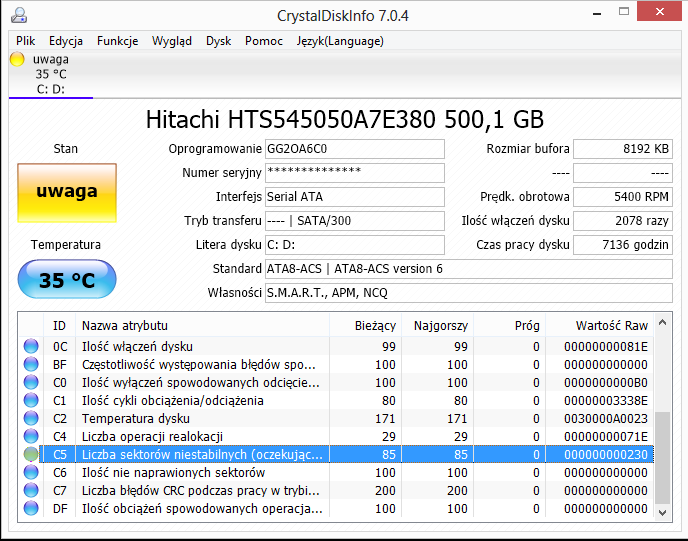Select the Ilość włączeń dysku attribute row
Viewport: 688px width, 541px height.
(x=336, y=346)
